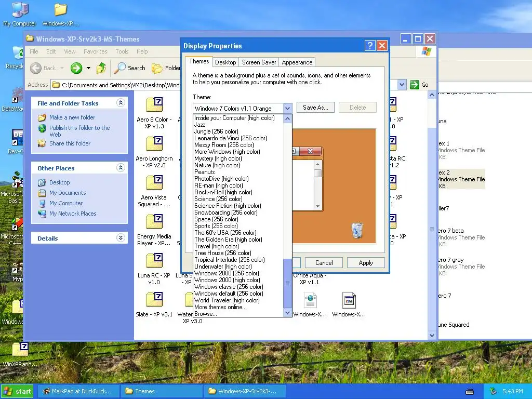Open the View menu in Explorer
The height and width of the screenshot is (399, 532).
(x=70, y=51)
